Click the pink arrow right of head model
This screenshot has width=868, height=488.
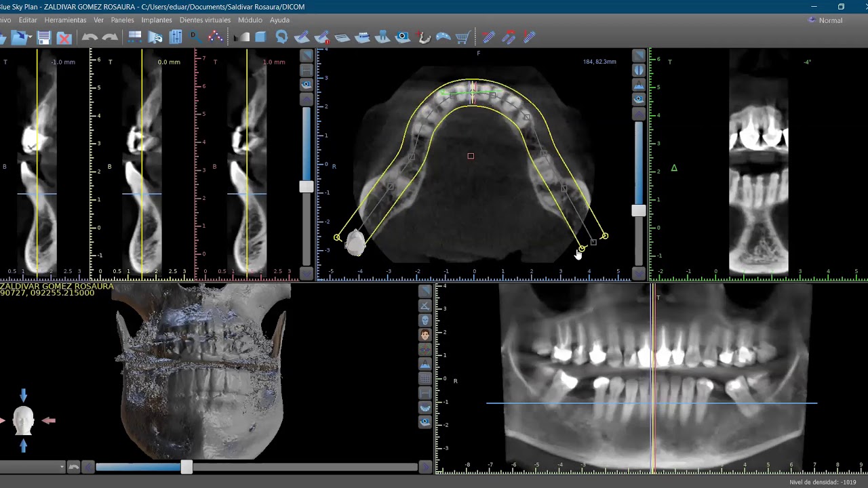pyautogui.click(x=49, y=421)
